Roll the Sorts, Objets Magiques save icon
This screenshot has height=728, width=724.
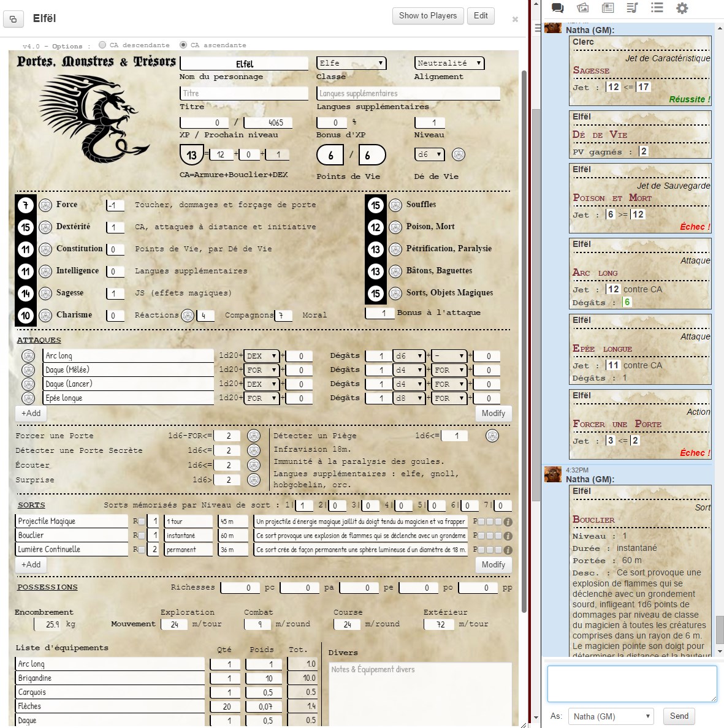(x=395, y=294)
